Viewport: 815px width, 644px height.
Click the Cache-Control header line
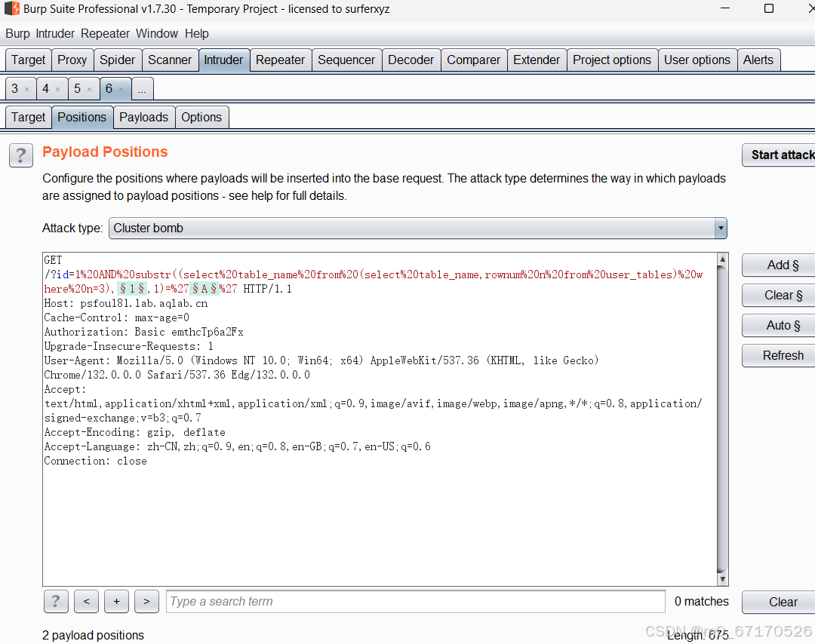click(116, 317)
